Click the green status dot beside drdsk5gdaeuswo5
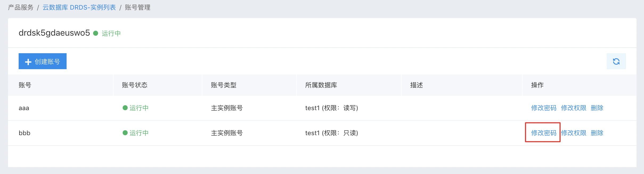 click(96, 33)
